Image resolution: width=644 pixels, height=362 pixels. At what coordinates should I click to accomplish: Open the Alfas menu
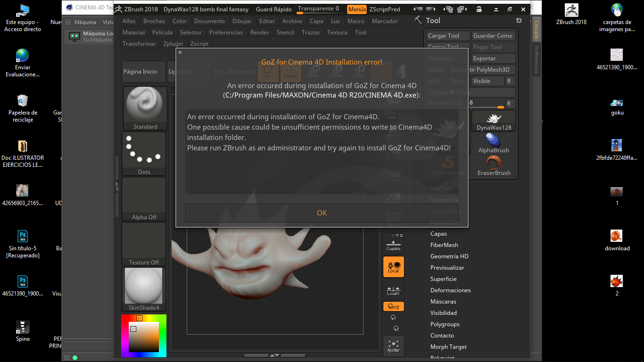(x=129, y=21)
